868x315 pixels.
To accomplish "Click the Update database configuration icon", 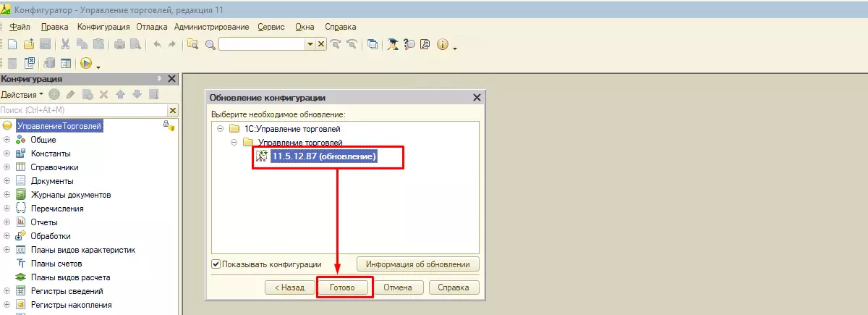I will click(49, 63).
